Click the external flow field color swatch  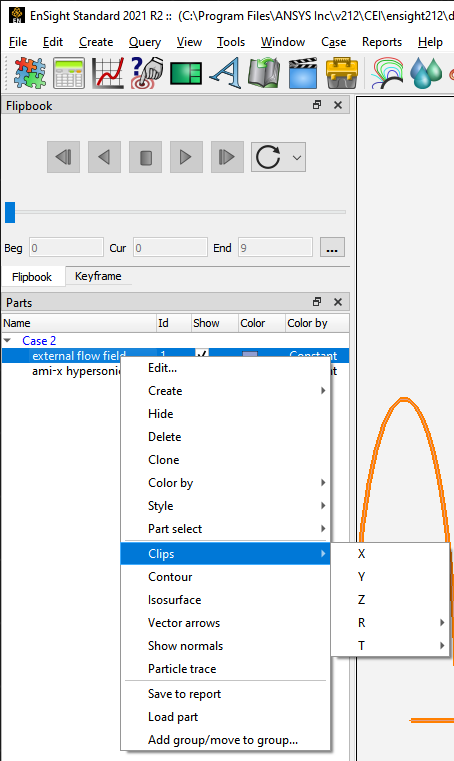[250, 355]
